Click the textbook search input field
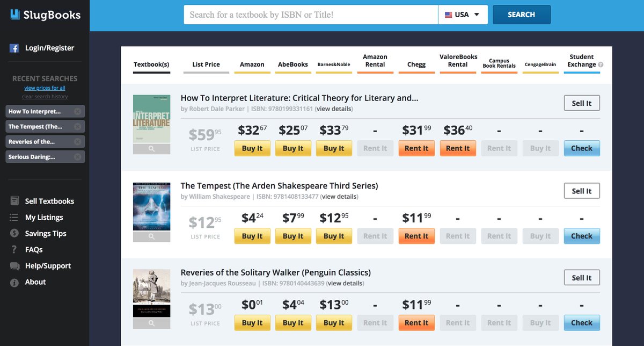The height and width of the screenshot is (346, 644). [x=311, y=15]
